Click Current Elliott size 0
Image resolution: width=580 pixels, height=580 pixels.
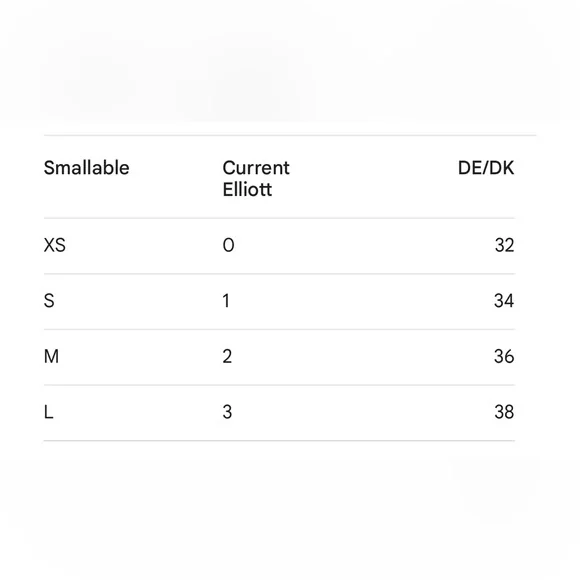tap(229, 245)
